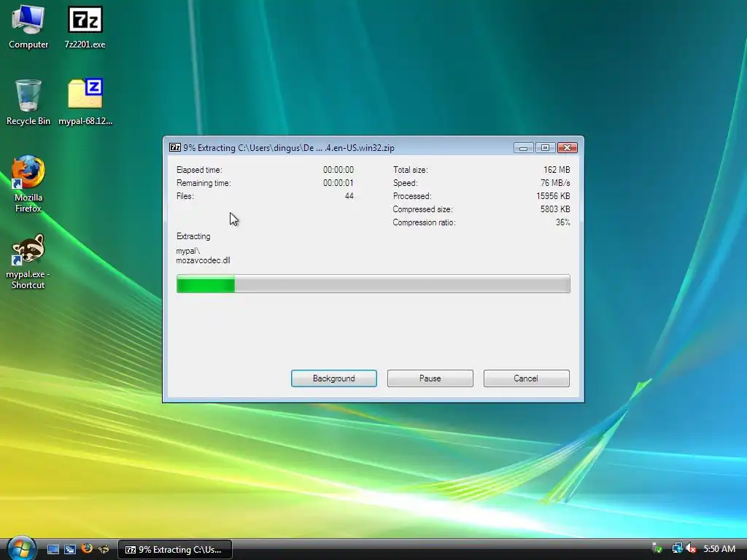Image resolution: width=747 pixels, height=560 pixels.
Task: Click the dialog title '9% Extracting C:\Users\dingus'
Action: pos(289,147)
